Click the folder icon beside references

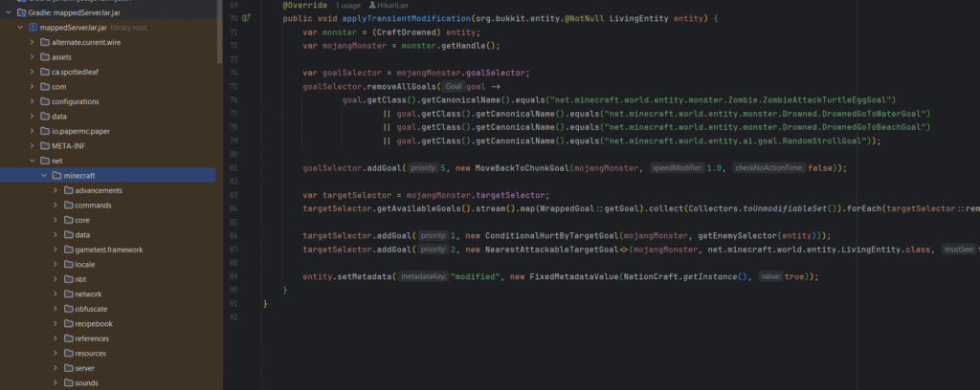point(68,338)
